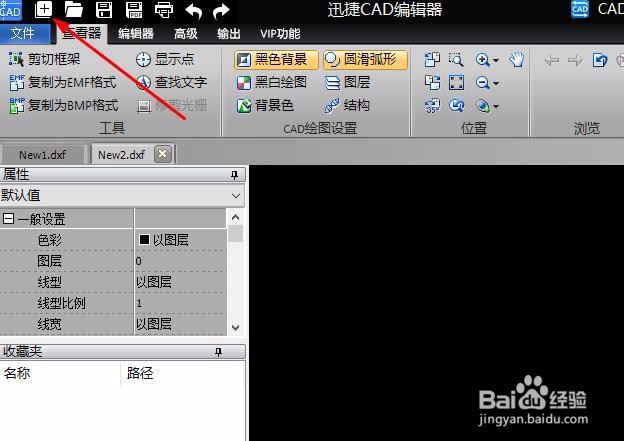Switch to the 查看器 tab
The height and width of the screenshot is (441, 624).
click(x=82, y=33)
